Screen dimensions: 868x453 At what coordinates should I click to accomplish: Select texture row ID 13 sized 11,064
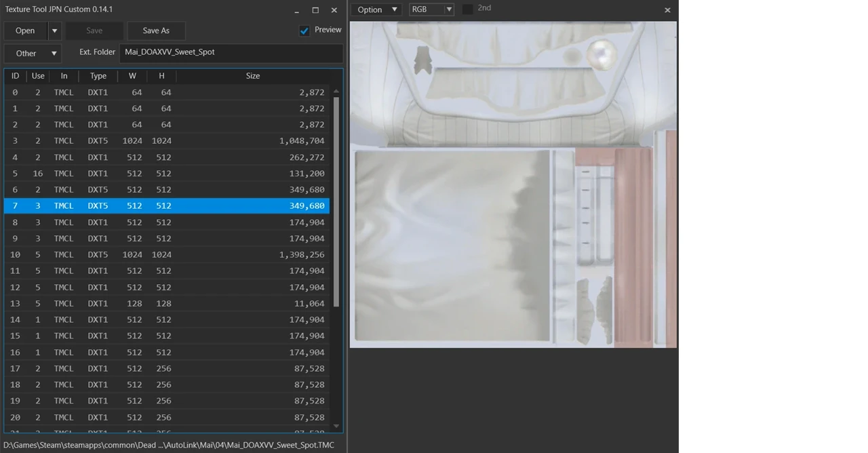click(167, 304)
